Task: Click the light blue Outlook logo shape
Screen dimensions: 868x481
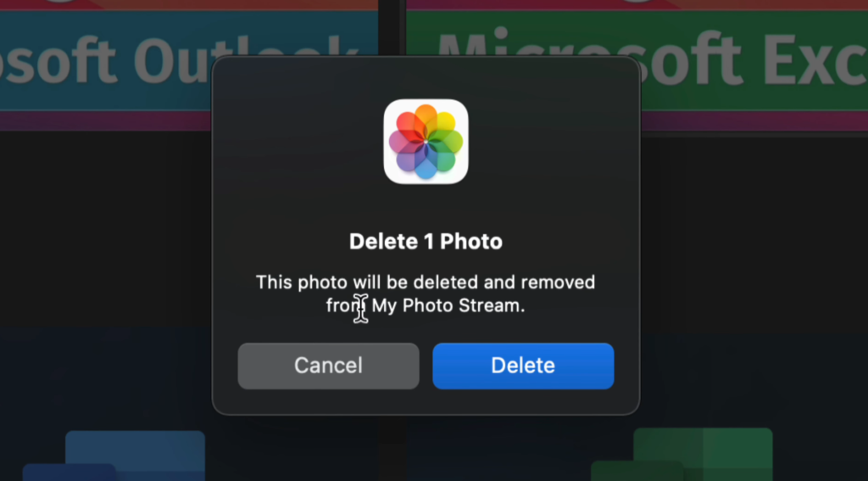Action: click(135, 455)
